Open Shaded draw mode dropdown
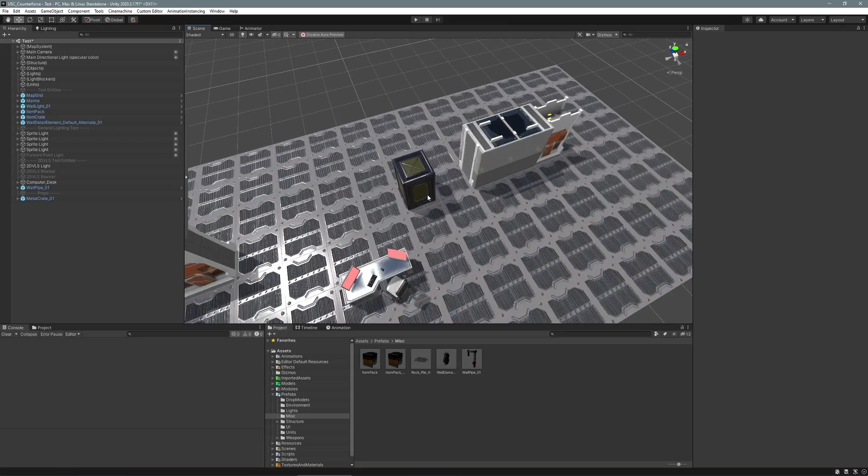This screenshot has height=476, width=868. coord(205,35)
